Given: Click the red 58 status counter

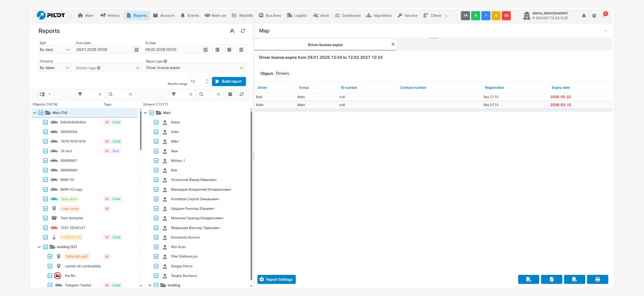Looking at the screenshot, I should click(x=506, y=16).
